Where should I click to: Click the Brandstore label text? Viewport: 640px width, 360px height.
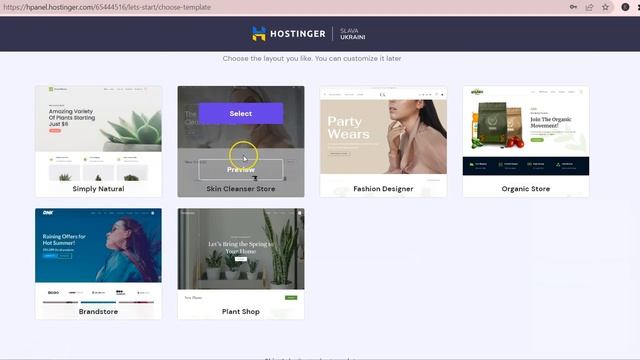tap(98, 311)
